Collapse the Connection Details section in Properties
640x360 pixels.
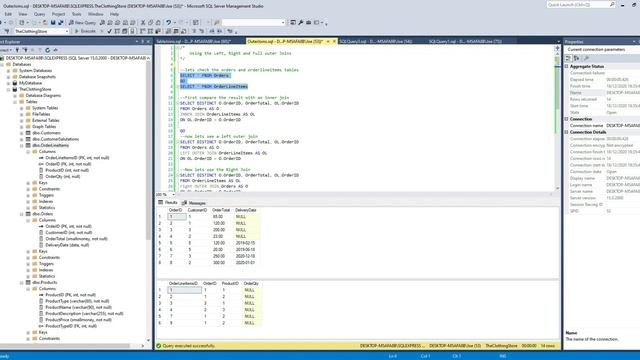567,132
